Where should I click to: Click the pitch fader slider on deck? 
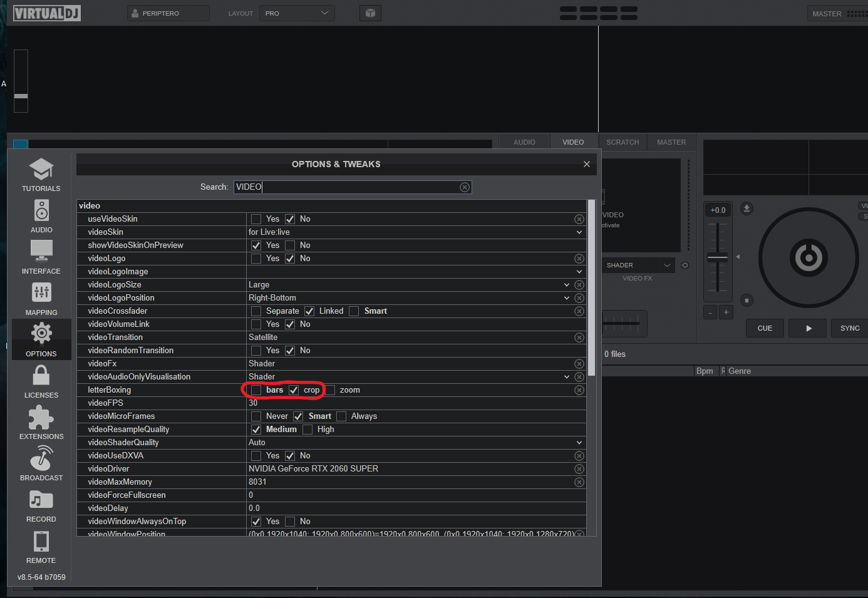718,257
